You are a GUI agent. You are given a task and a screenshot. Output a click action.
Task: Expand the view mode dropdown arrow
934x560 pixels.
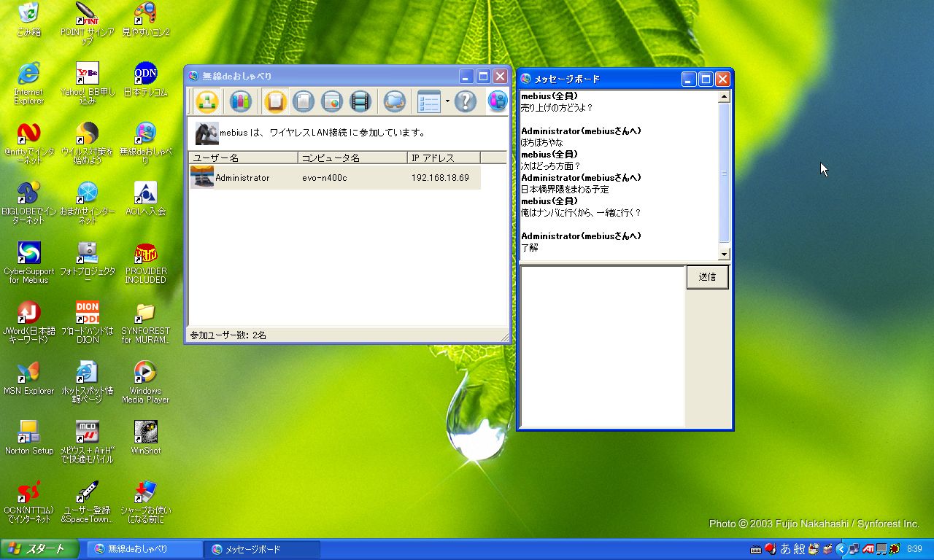[447, 101]
